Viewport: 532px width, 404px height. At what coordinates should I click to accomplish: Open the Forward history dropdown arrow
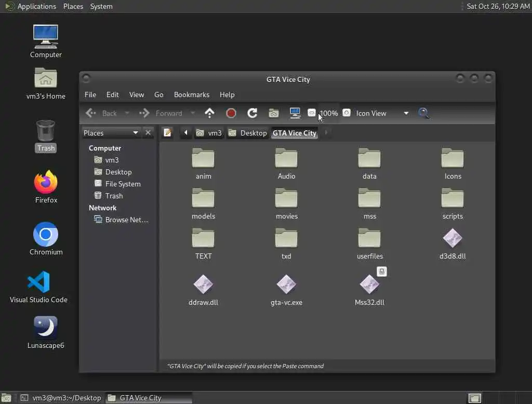[193, 113]
